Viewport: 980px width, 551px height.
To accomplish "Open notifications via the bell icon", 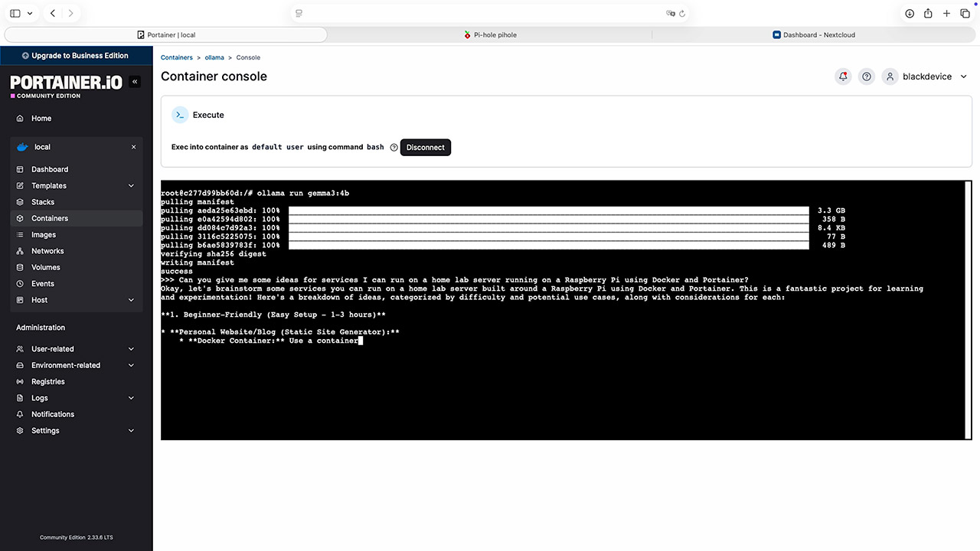I will click(843, 77).
